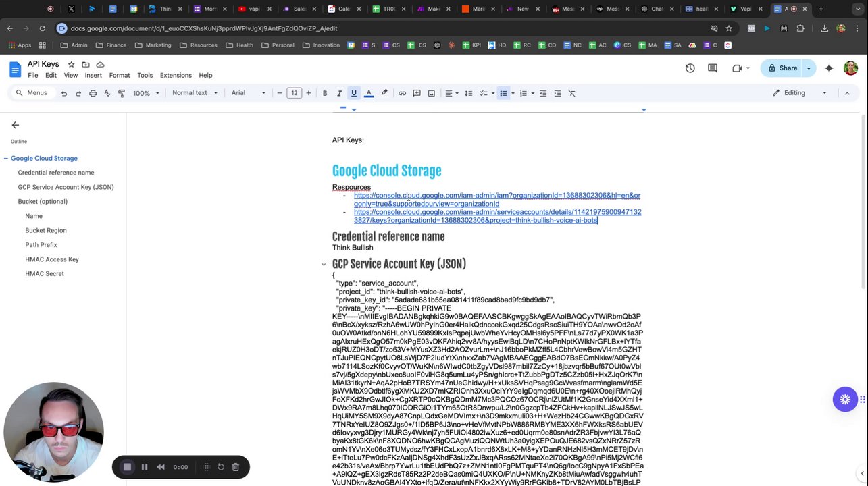Open the Tools menu
Image resolution: width=868 pixels, height=486 pixels.
(x=145, y=75)
